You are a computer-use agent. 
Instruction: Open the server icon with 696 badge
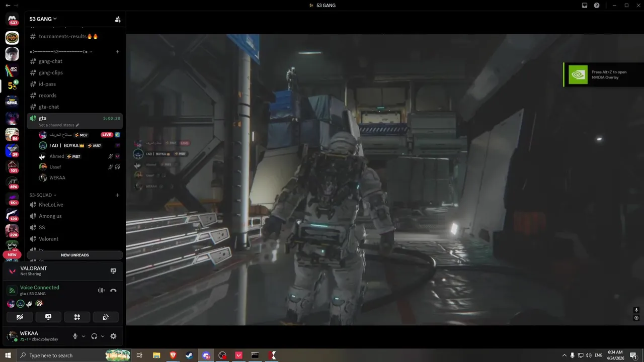(12, 183)
